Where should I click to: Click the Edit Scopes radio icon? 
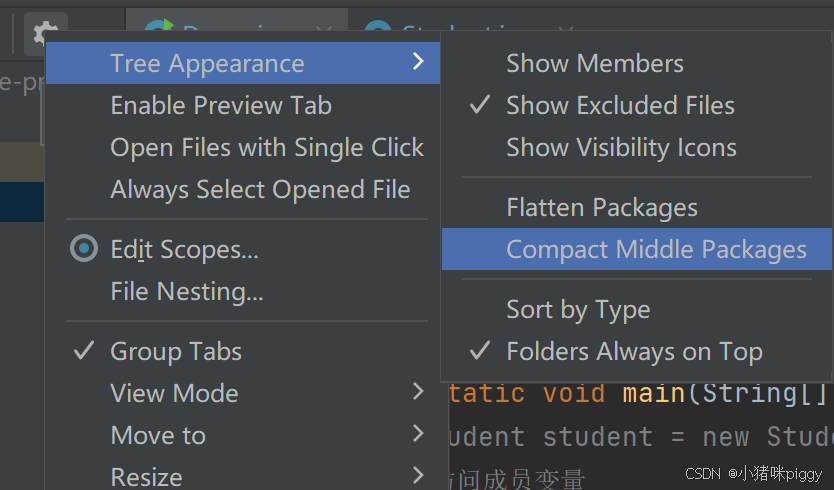pyautogui.click(x=84, y=248)
